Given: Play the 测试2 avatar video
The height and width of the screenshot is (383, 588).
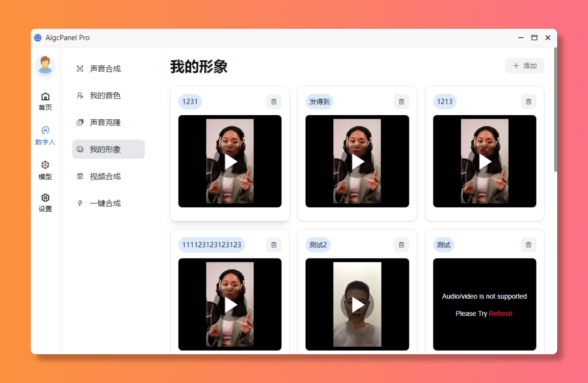Looking at the screenshot, I should (x=357, y=304).
